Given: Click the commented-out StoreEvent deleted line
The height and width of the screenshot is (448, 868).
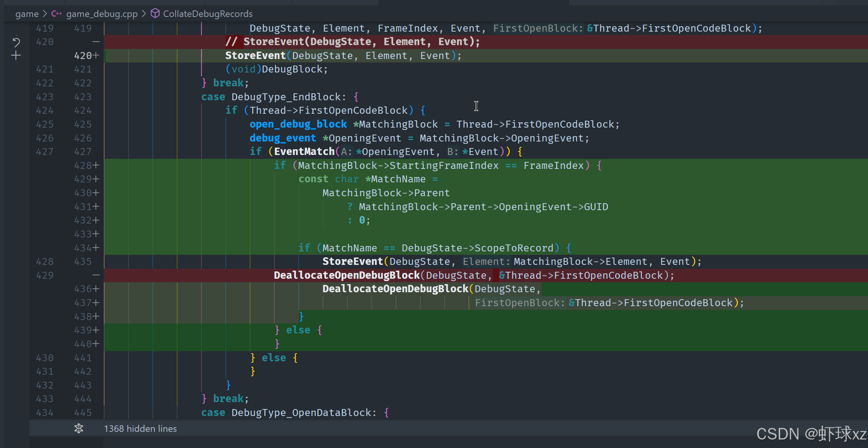Looking at the screenshot, I should click(352, 42).
